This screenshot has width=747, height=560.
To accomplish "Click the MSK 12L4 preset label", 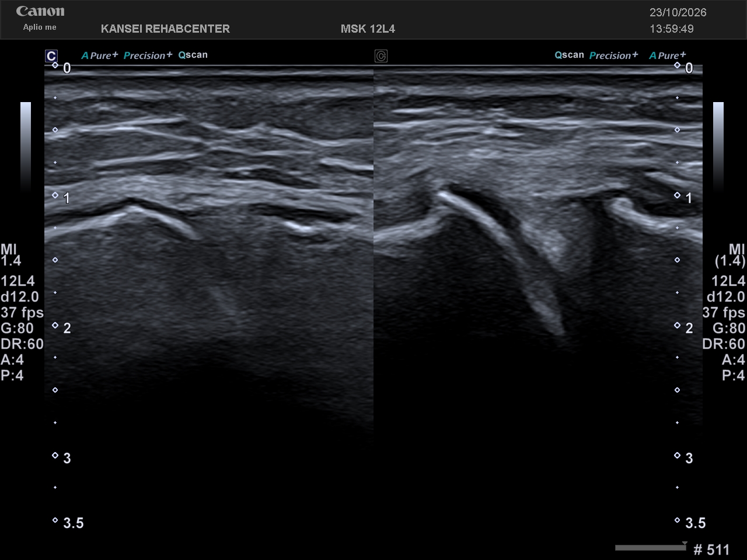I will pos(368,29).
